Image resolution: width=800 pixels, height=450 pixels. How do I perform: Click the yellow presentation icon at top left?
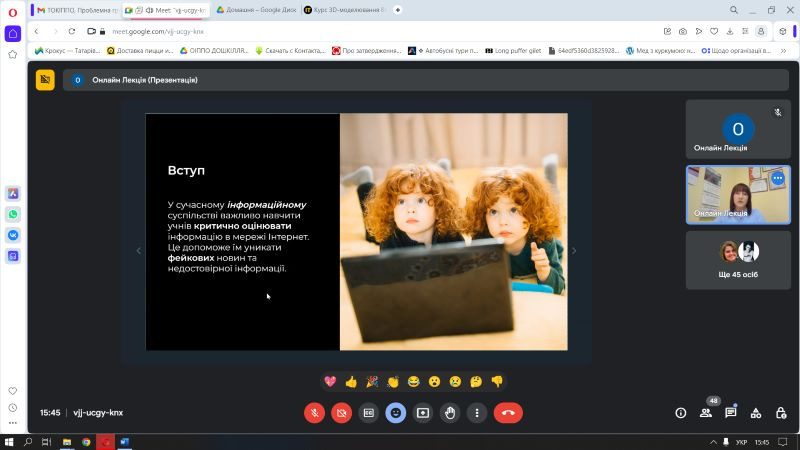click(x=45, y=80)
